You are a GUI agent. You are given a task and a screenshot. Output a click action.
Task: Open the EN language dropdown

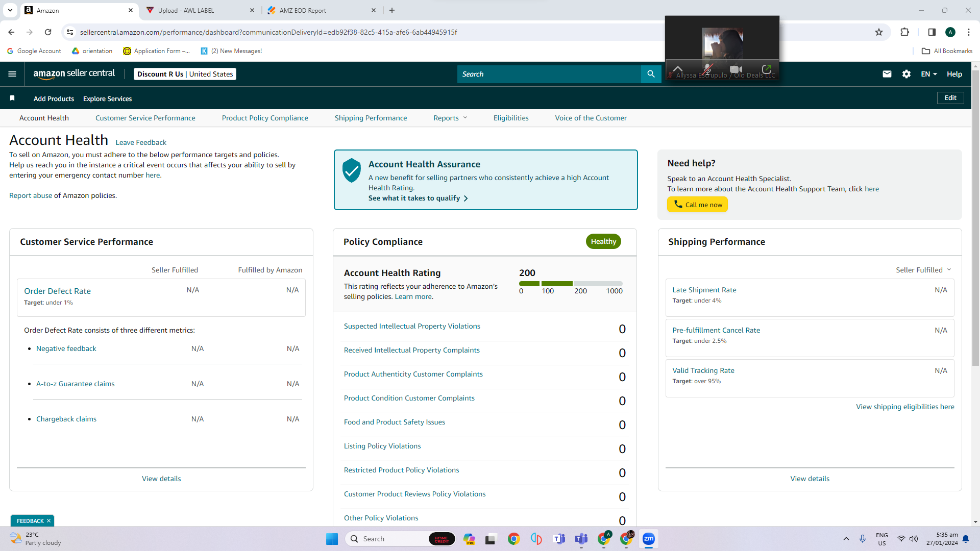[x=929, y=74]
